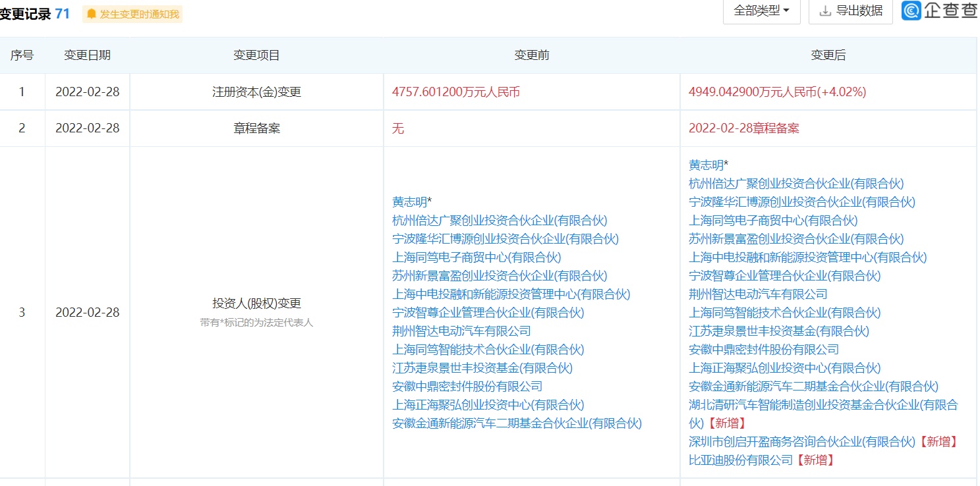The width and height of the screenshot is (980, 486).
Task: Open 宁波隆华汇博源 link in 变更前
Action: coord(505,239)
